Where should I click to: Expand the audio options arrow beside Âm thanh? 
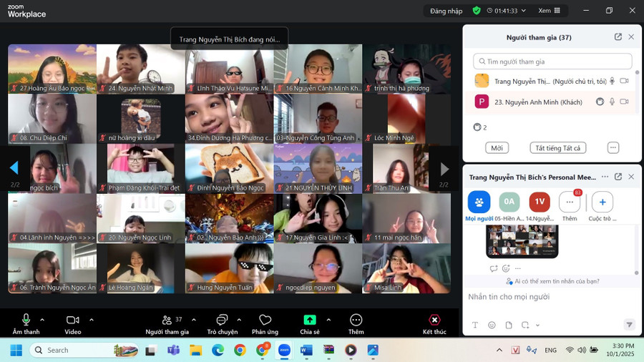(x=42, y=320)
